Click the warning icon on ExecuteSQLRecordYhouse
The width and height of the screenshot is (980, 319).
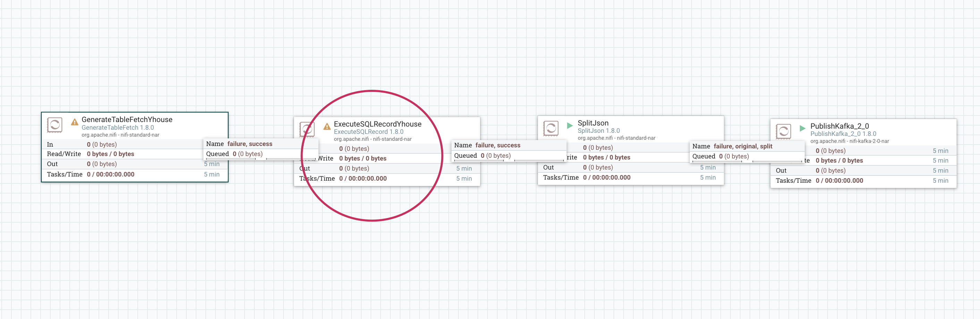click(327, 127)
